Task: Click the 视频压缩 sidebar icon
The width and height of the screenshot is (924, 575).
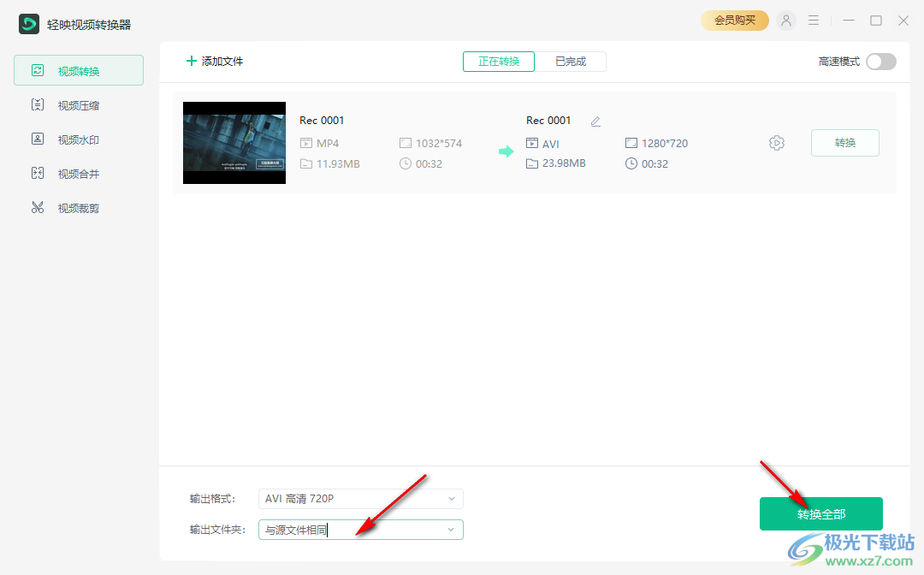Action: tap(38, 105)
